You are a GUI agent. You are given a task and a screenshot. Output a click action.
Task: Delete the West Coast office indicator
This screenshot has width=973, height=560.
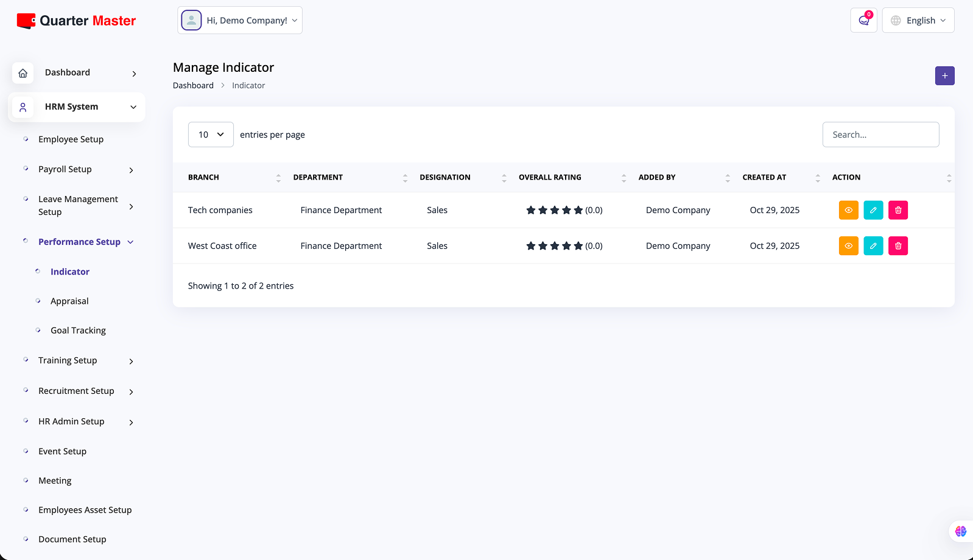tap(898, 246)
